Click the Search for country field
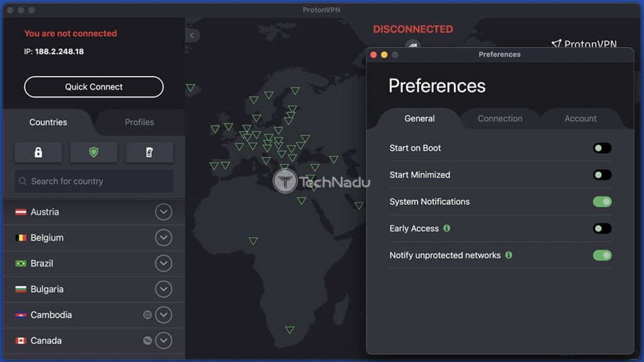 tap(94, 181)
